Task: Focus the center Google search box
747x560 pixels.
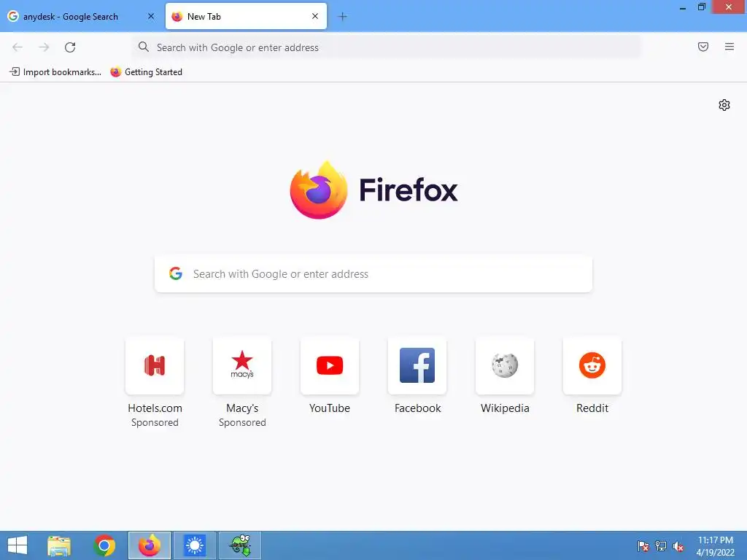Action: point(373,274)
